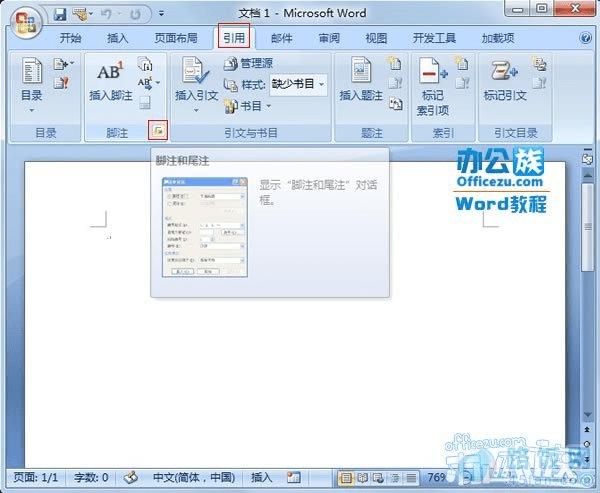Click Update Index icon in 索引 group
Screen dimensions: 600x493
point(462,83)
